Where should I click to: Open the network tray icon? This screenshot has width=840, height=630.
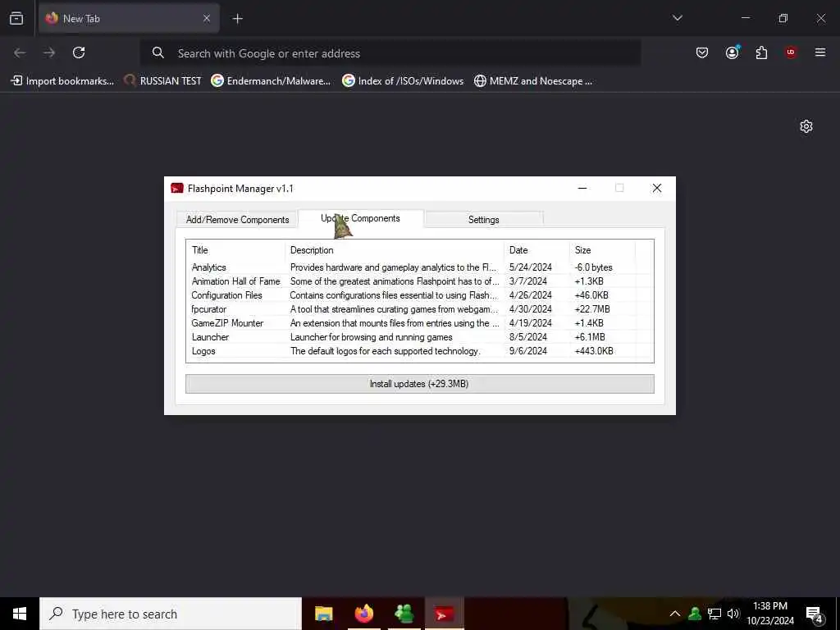pyautogui.click(x=714, y=614)
